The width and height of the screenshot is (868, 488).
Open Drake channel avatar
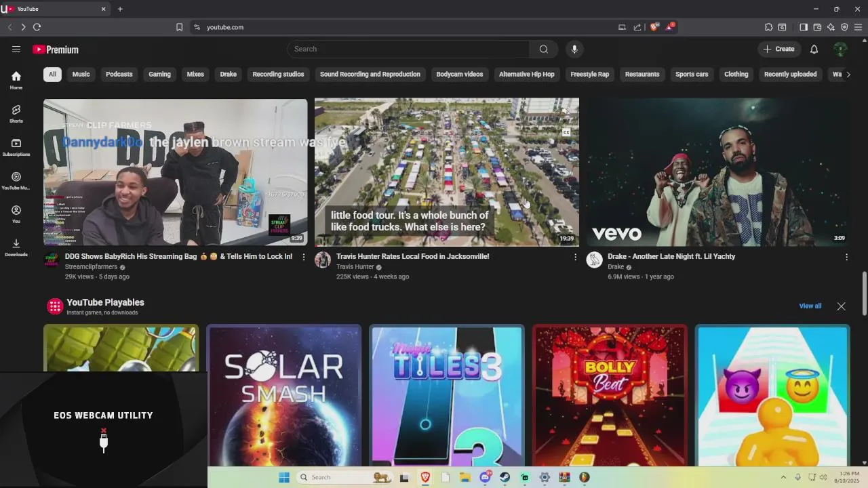pyautogui.click(x=594, y=260)
